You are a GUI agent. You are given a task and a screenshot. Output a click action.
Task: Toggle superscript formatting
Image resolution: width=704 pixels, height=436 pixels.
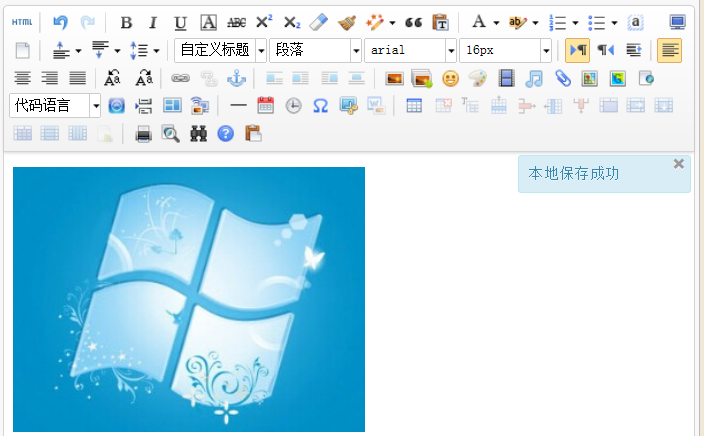[264, 22]
